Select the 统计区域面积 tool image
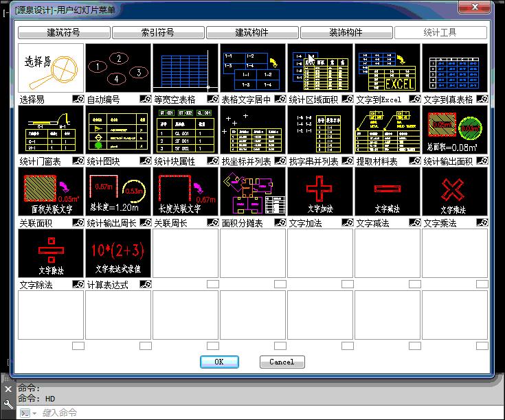505x420 pixels. pyautogui.click(x=320, y=68)
